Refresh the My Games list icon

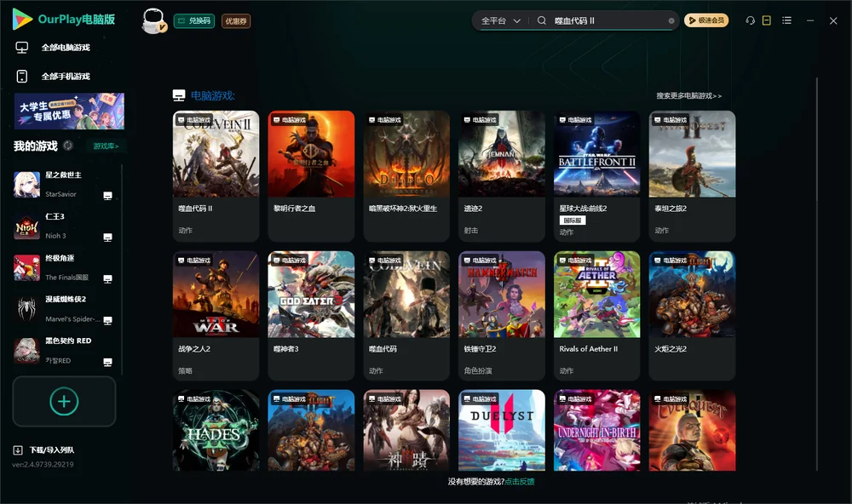pyautogui.click(x=68, y=146)
